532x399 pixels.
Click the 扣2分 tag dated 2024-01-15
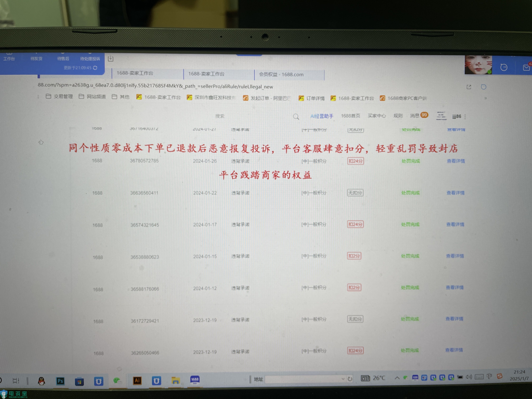tap(354, 256)
